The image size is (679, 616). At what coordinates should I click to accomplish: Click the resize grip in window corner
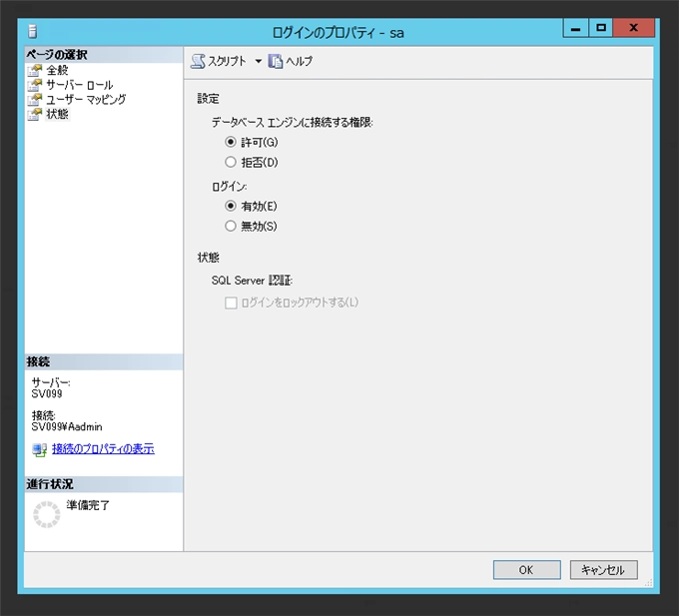648,583
